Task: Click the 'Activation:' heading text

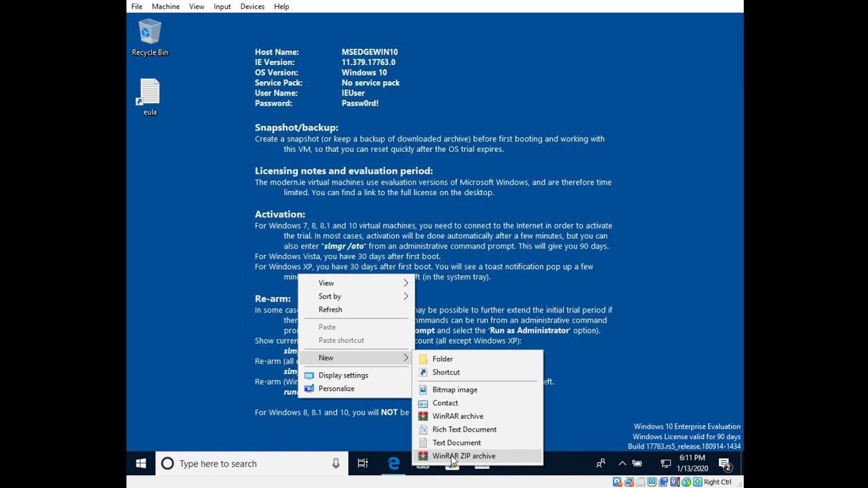Action: pos(280,214)
